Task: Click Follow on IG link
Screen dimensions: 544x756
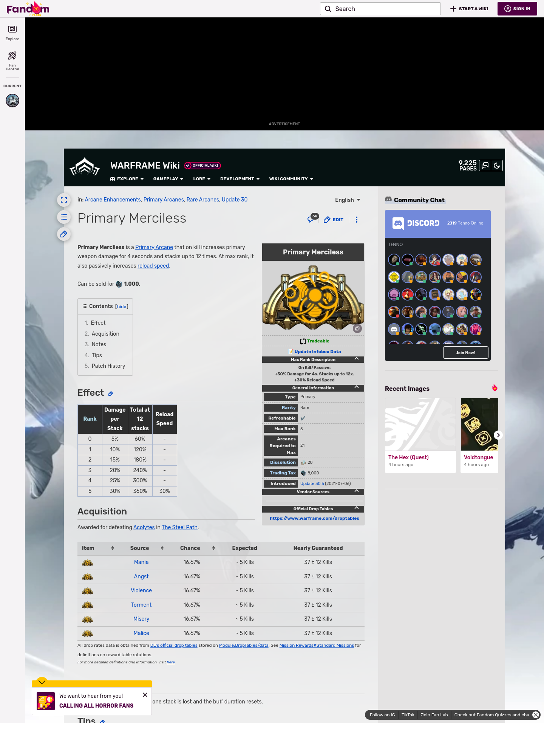Action: pos(382,715)
